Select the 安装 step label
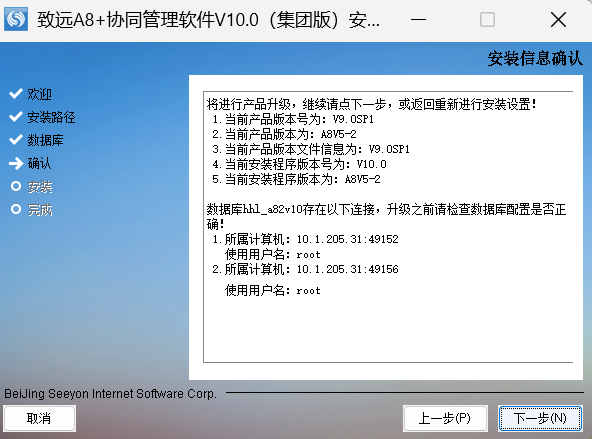 (40, 187)
